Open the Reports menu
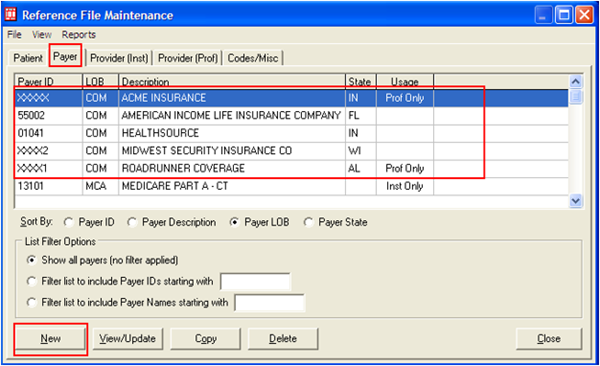This screenshot has width=600, height=366. (x=79, y=35)
